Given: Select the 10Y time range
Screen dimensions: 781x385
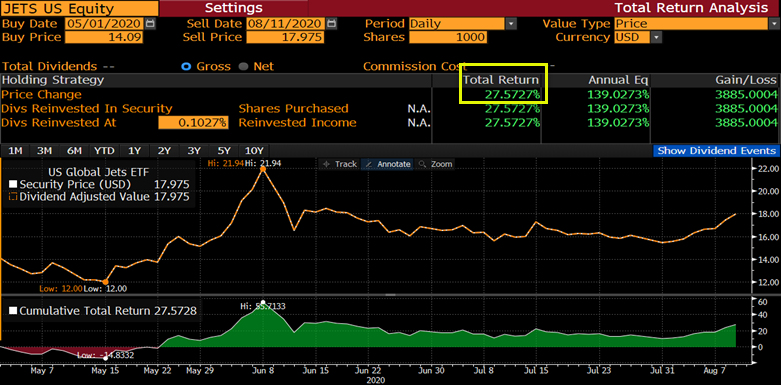Looking at the screenshot, I should [254, 151].
